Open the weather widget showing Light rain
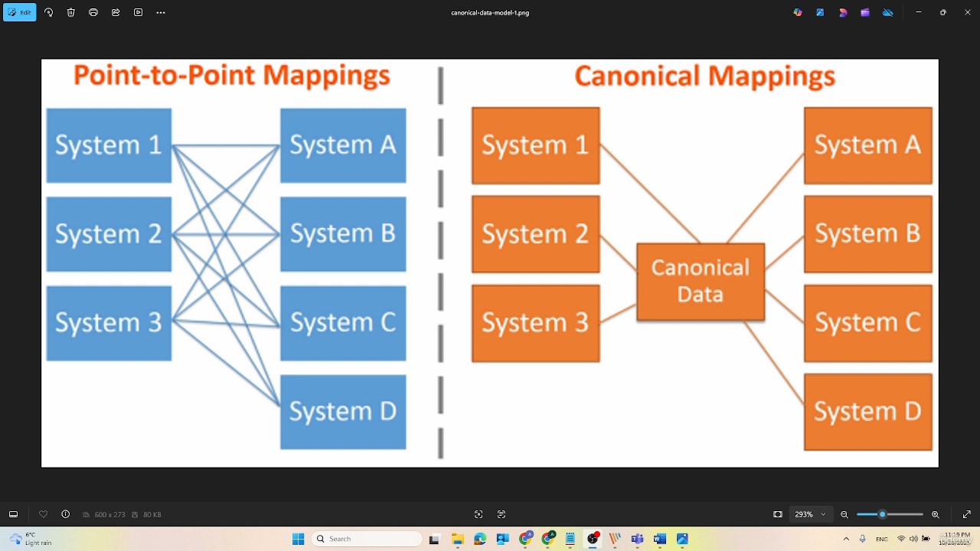The height and width of the screenshot is (551, 980). pyautogui.click(x=31, y=539)
